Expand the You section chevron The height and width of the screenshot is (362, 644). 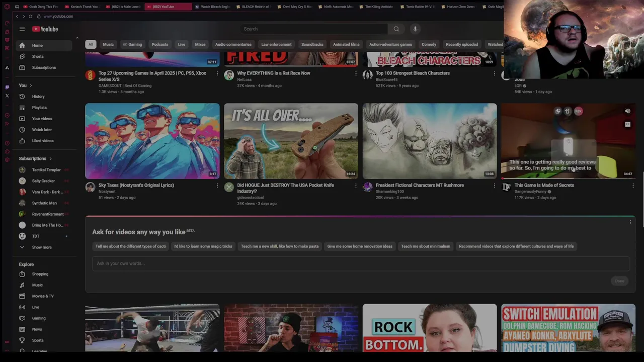pyautogui.click(x=31, y=85)
